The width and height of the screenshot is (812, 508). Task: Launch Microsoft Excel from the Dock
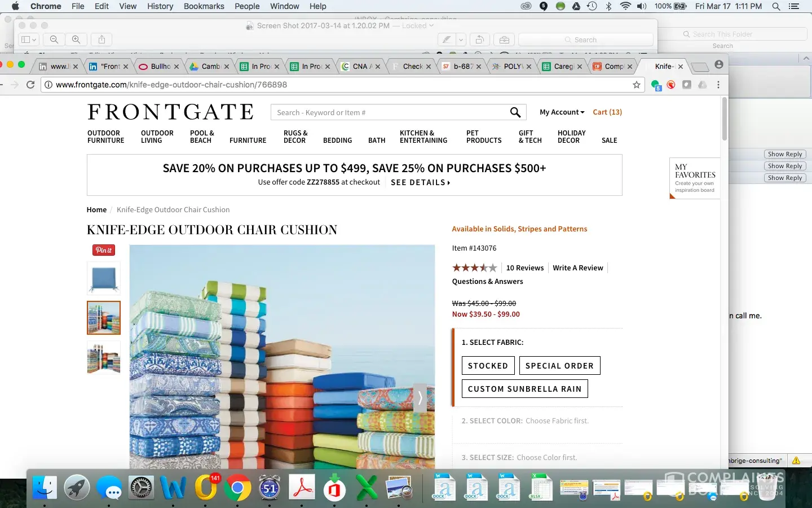(x=367, y=487)
